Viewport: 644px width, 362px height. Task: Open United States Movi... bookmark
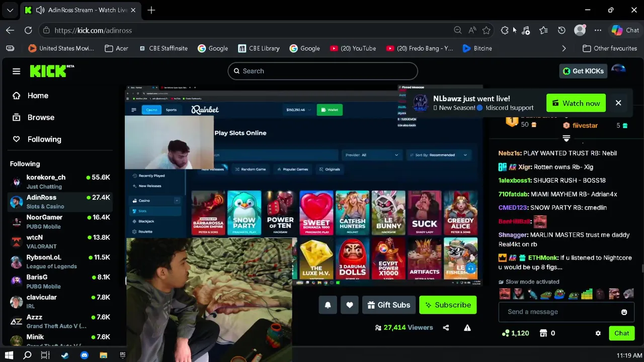pyautogui.click(x=61, y=48)
